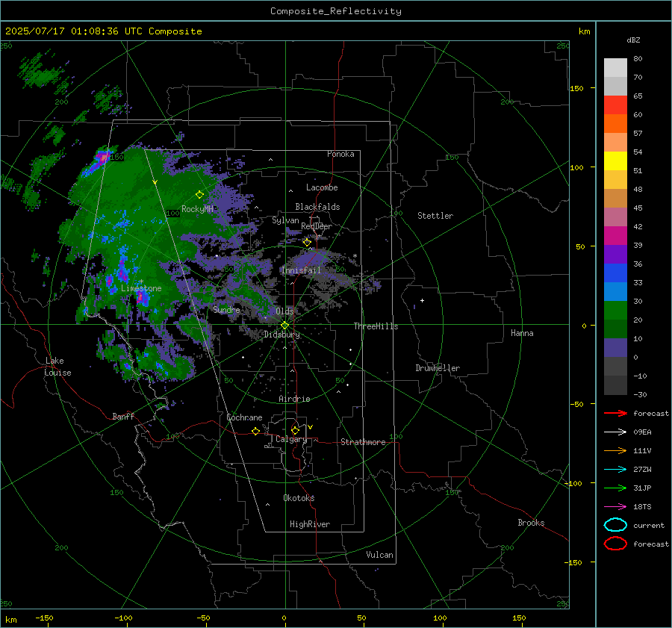Image resolution: width=672 pixels, height=628 pixels.
Task: Click the Banff town label
Action: 123,416
